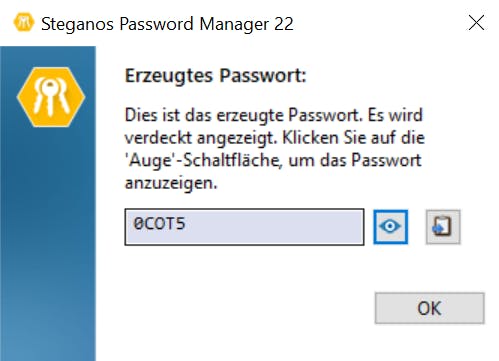Viewport: 499px width, 361px height.
Task: Click the number 22 in the window title
Action: (x=284, y=24)
